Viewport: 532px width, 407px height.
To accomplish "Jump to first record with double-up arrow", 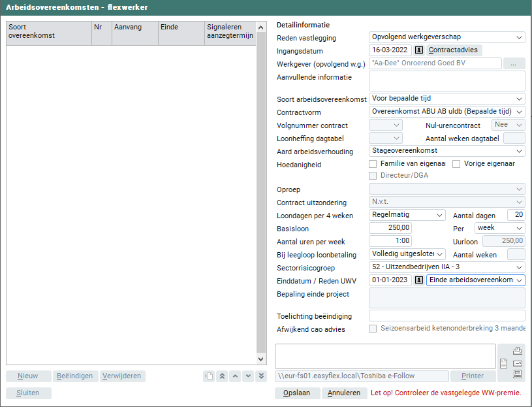I will pos(222,376).
